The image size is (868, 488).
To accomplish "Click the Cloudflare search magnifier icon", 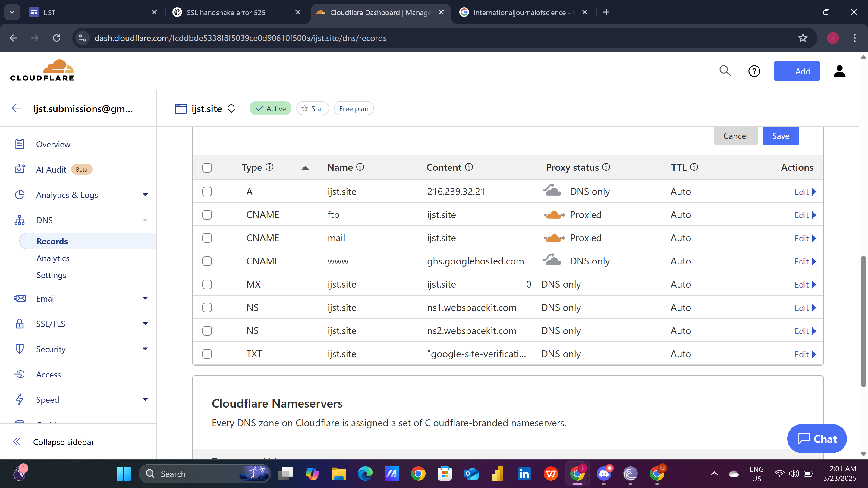I will [725, 71].
